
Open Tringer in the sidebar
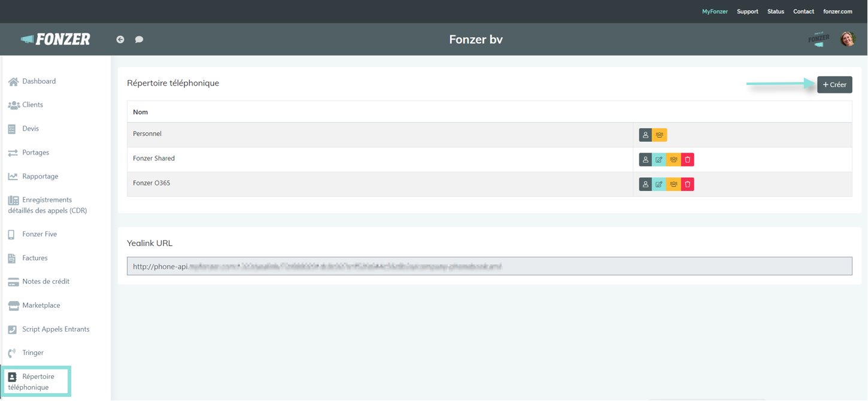pos(26,353)
